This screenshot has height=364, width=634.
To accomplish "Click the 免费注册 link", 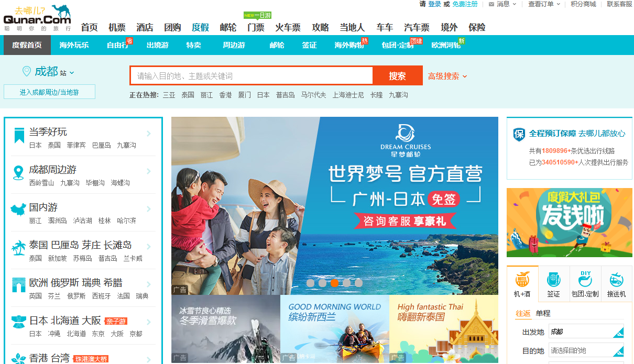I will tap(465, 4).
